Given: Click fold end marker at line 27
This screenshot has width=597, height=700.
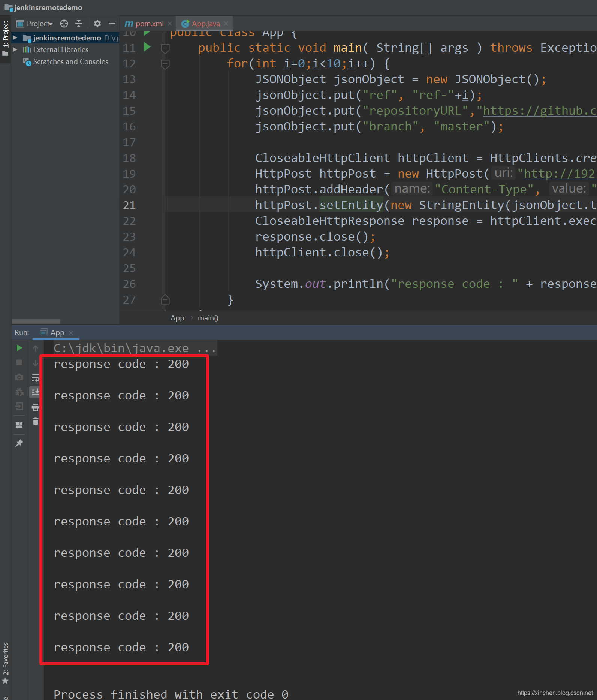Looking at the screenshot, I should point(165,300).
